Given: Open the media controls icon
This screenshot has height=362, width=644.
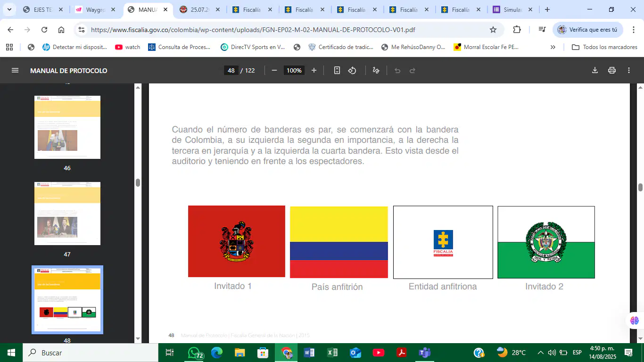Looking at the screenshot, I should pyautogui.click(x=542, y=30).
